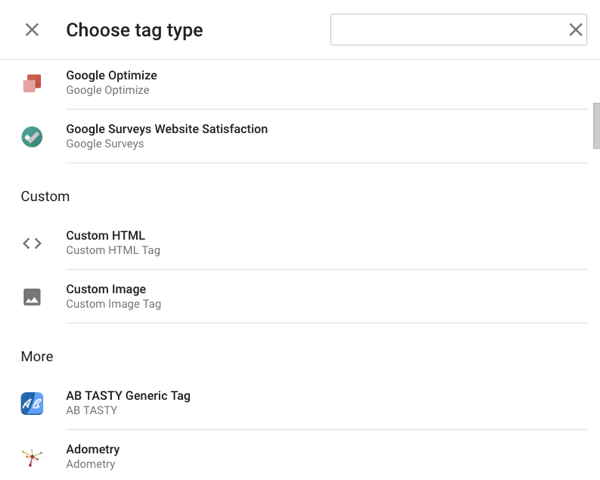This screenshot has width=600, height=480.
Task: Pick the Custom Image tag title
Action: click(106, 289)
